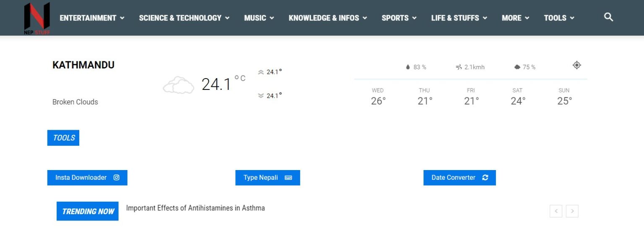Open the search icon
The width and height of the screenshot is (644, 249).
608,17
